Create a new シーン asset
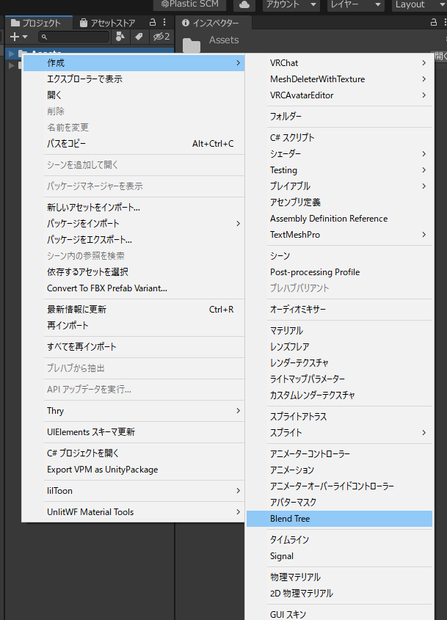This screenshot has width=447, height=620. coord(339,256)
